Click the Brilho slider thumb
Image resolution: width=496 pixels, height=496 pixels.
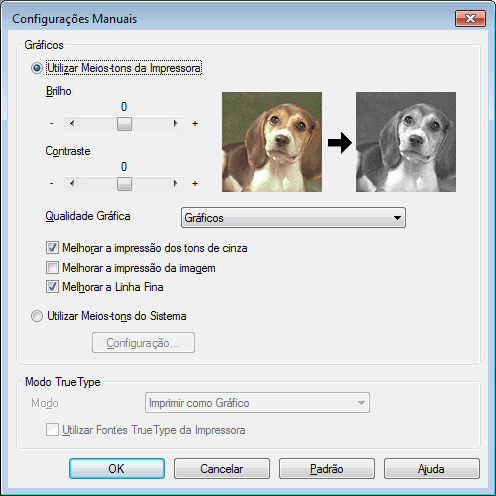point(124,124)
